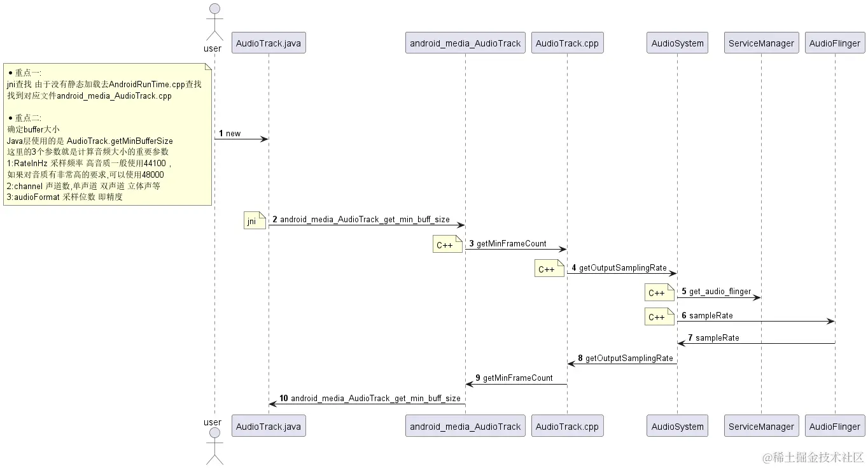This screenshot has height=468, width=868.
Task: Click message 3 getMinFrameCount label
Action: pyautogui.click(x=508, y=243)
